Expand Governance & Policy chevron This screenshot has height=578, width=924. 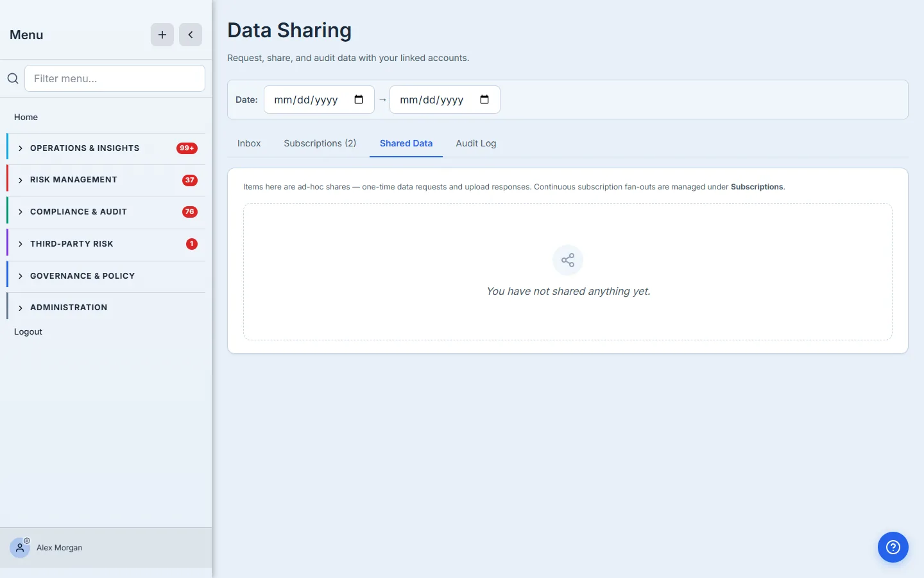(x=21, y=276)
